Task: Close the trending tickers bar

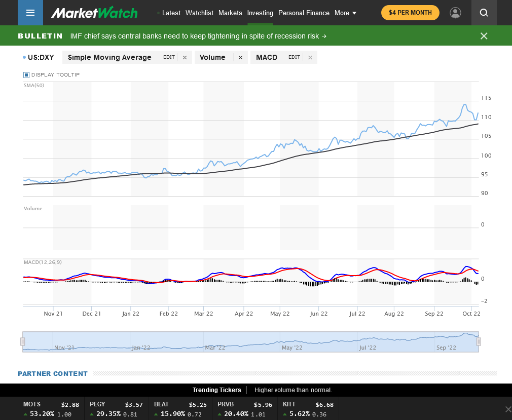Action: point(508,409)
